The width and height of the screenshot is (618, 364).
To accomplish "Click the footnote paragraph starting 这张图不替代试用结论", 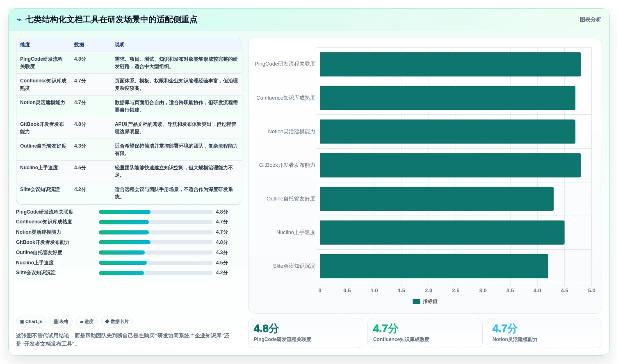I will coord(123,340).
